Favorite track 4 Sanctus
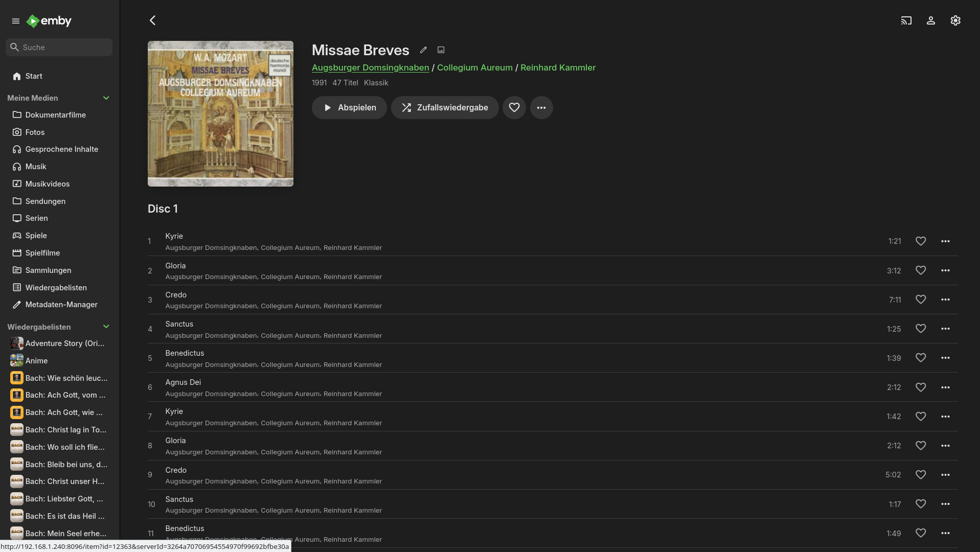The height and width of the screenshot is (552, 980). 921,329
